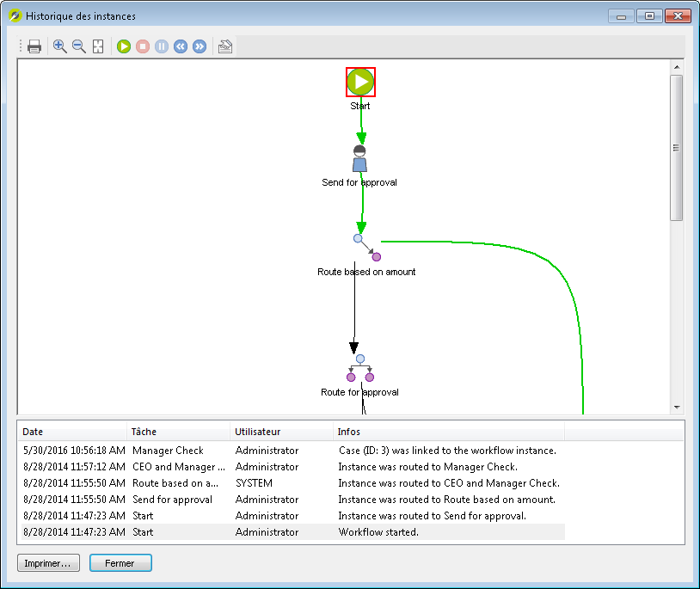Stop playback with the red stop button
Image resolution: width=700 pixels, height=589 pixels.
(x=143, y=46)
